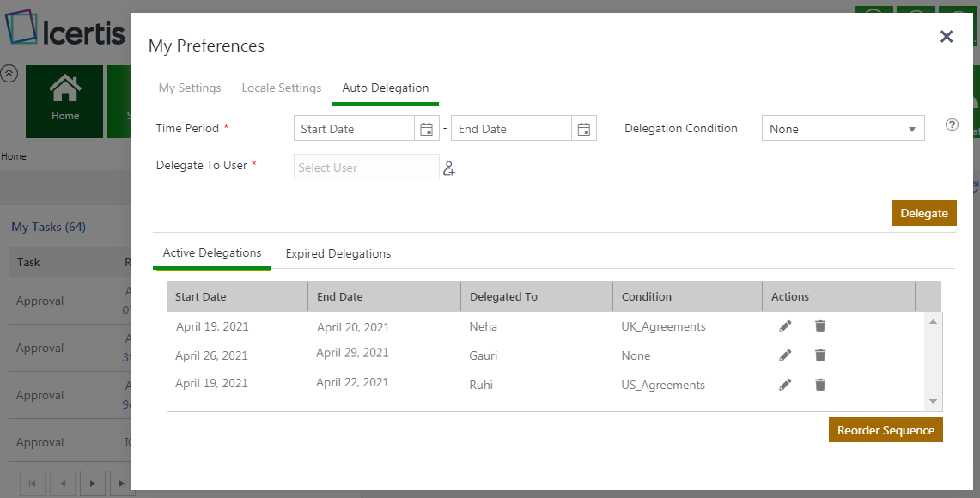
Task: Click the help icon next to Delegation Condition
Action: point(952,125)
